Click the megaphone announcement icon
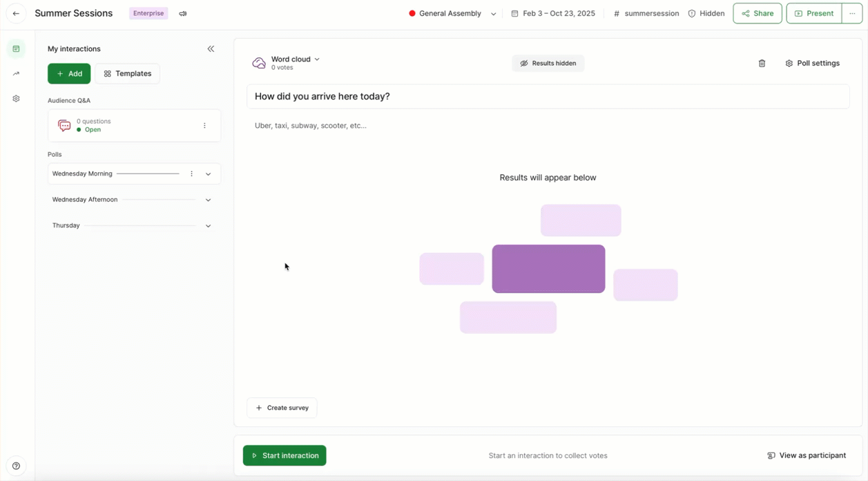868x481 pixels. [183, 14]
